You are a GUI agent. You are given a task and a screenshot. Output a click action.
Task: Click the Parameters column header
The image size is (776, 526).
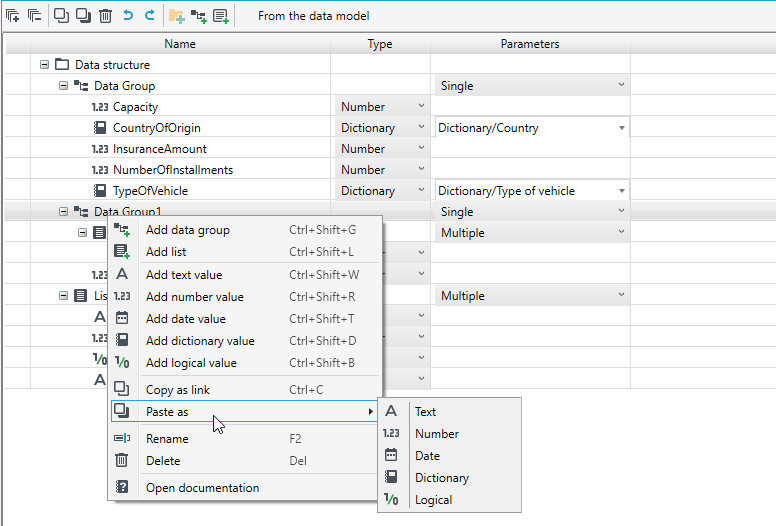click(x=530, y=44)
